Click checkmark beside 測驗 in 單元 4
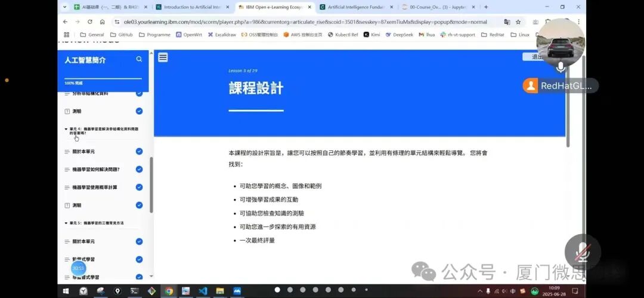The width and height of the screenshot is (644, 298). (x=139, y=205)
